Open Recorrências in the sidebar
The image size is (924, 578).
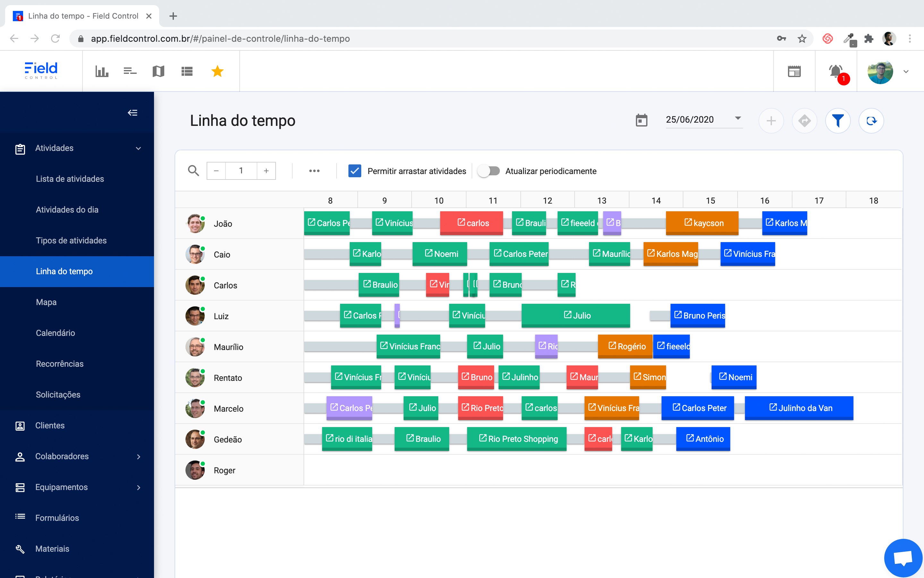coord(60,363)
